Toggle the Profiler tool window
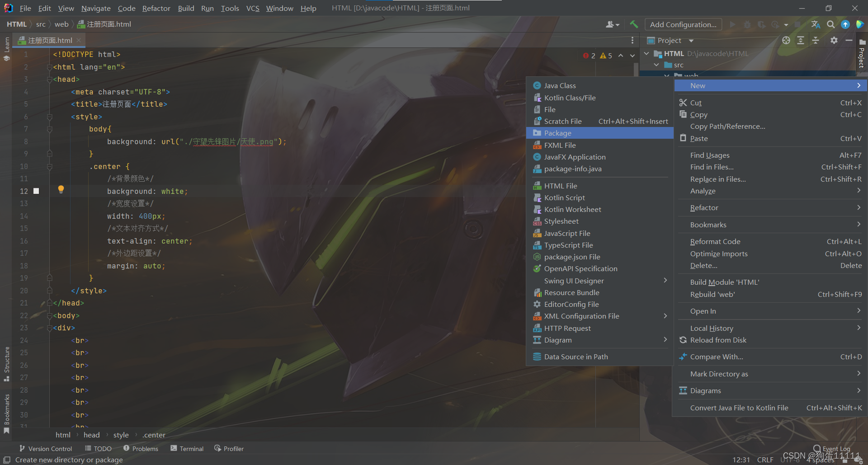868x465 pixels. pyautogui.click(x=229, y=448)
